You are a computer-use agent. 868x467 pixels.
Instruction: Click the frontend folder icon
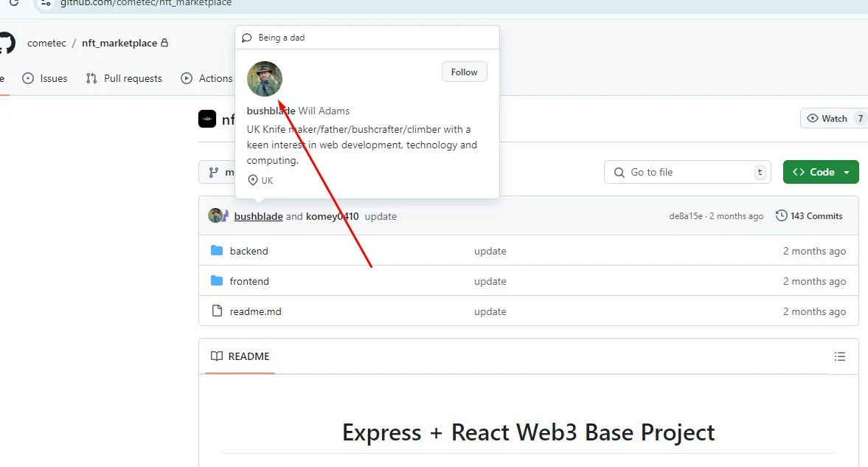(x=217, y=281)
